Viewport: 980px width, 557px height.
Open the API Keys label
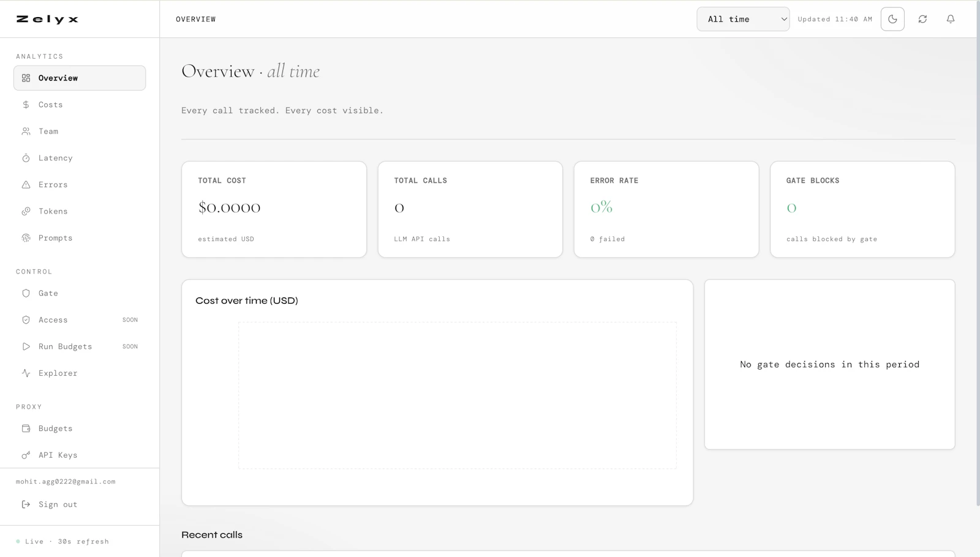click(x=58, y=455)
